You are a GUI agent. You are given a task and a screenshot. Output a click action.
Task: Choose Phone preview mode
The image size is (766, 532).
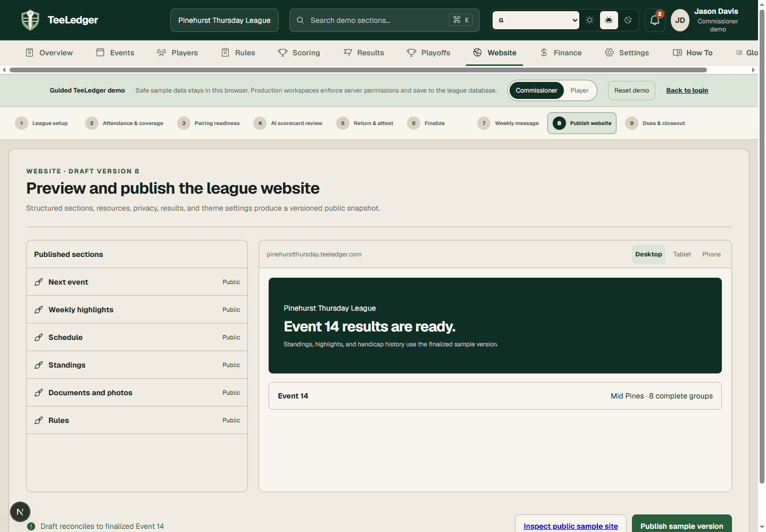(x=711, y=254)
